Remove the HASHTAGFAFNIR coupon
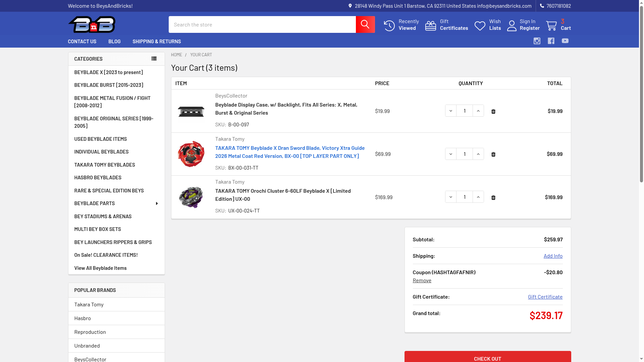Viewport: 644px width, 362px height. pyautogui.click(x=422, y=280)
